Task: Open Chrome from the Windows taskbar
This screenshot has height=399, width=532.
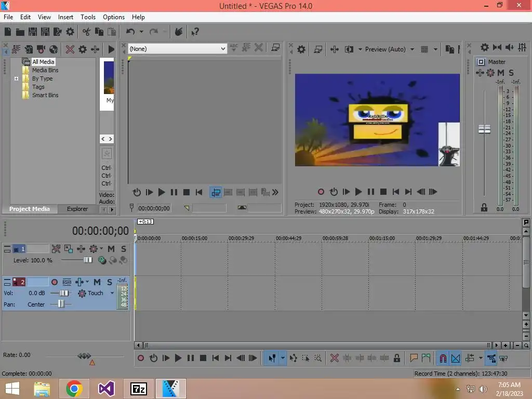Action: (x=74, y=389)
